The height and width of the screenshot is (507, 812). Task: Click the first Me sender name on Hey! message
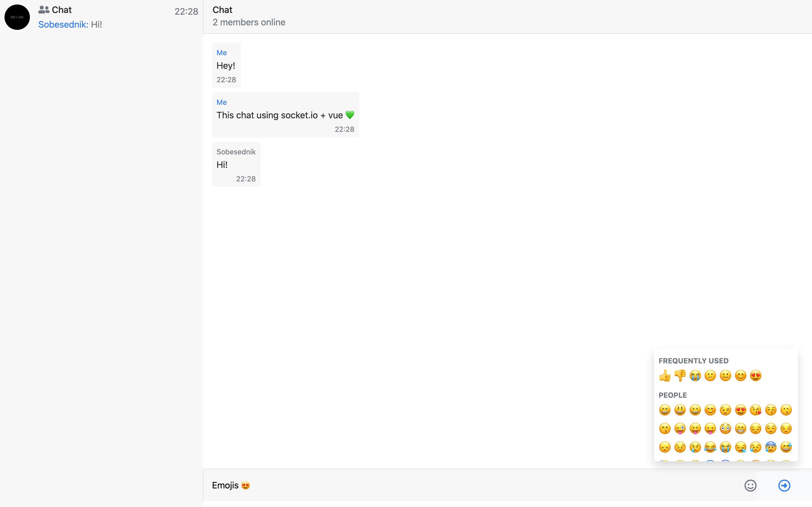point(221,53)
